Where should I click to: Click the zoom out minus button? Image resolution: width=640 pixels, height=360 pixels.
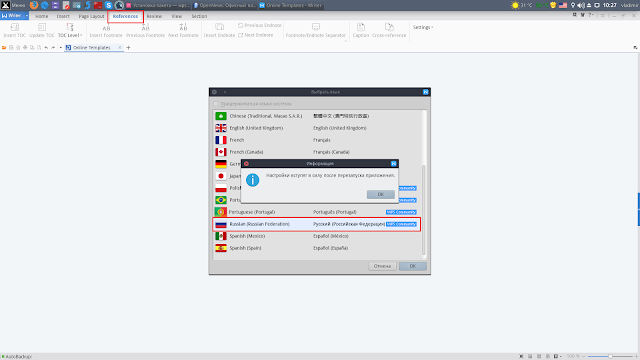(x=584, y=356)
